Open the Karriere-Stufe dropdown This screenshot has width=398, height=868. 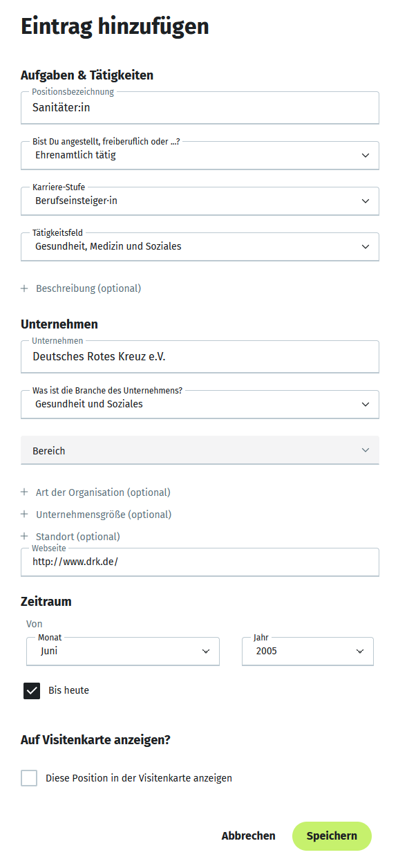pyautogui.click(x=200, y=201)
